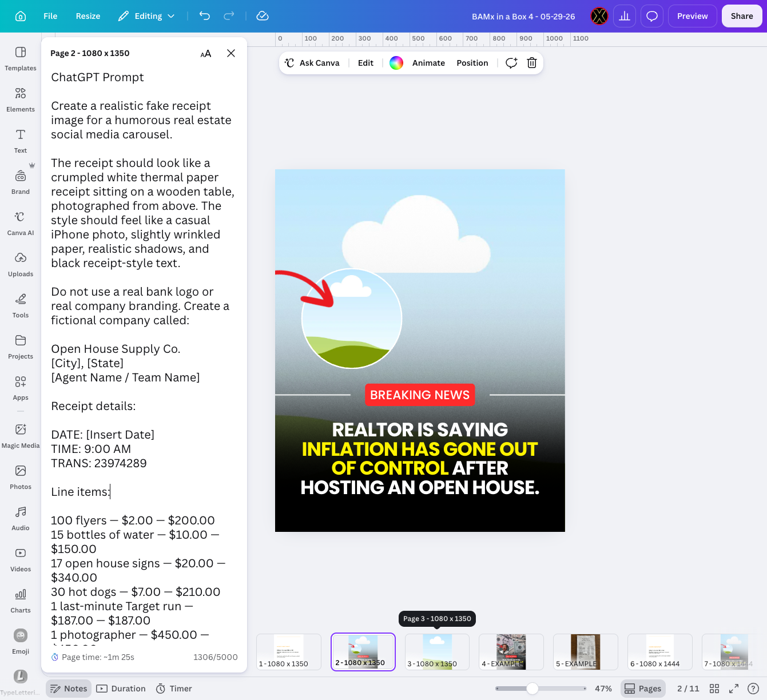Open the Position panel

point(472,63)
